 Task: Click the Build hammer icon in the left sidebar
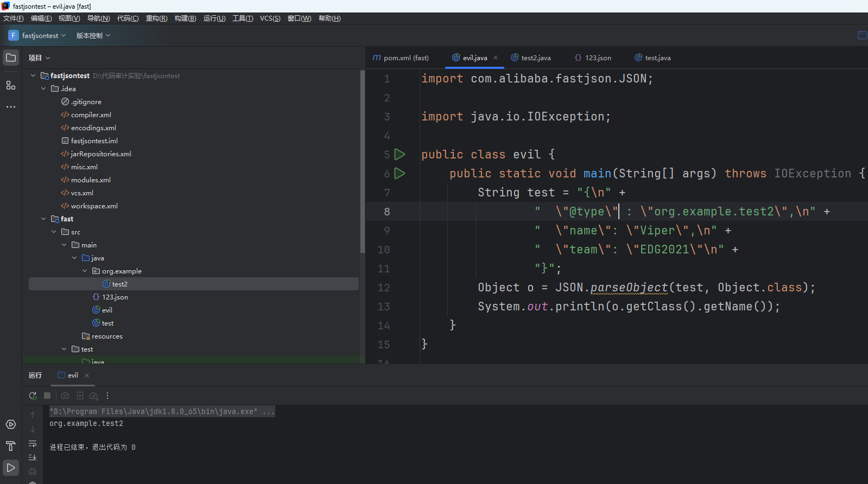click(11, 446)
